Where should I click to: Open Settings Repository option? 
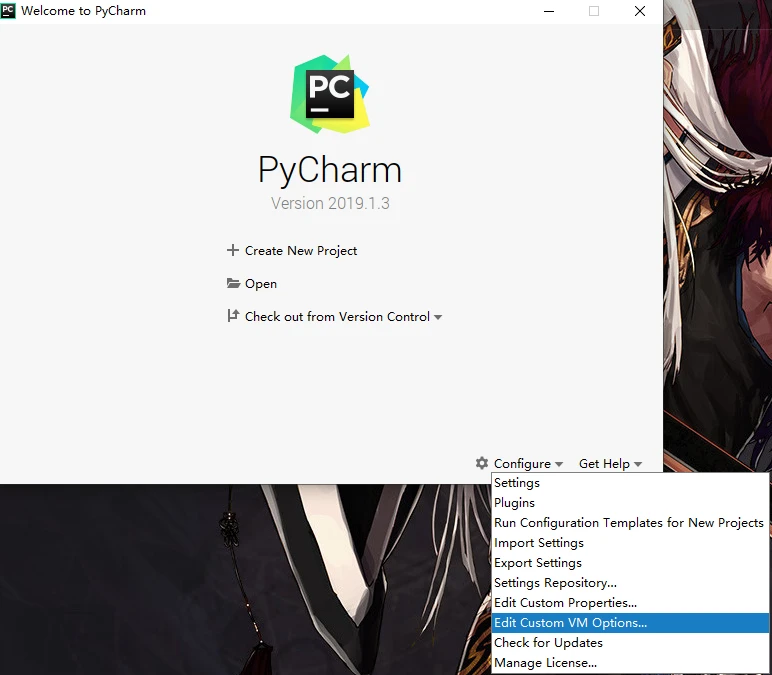[x=555, y=583]
